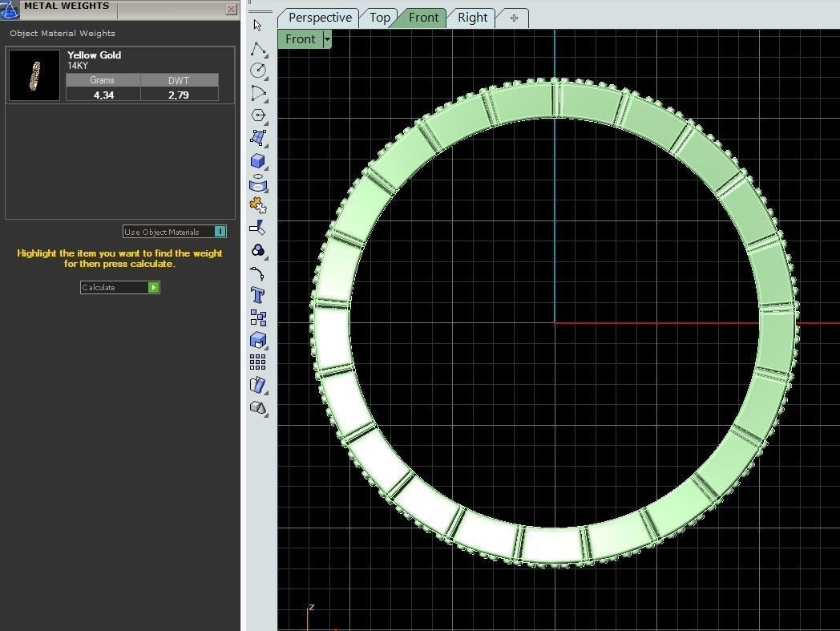
Task: Select the Yellow Gold material name
Action: pos(95,55)
